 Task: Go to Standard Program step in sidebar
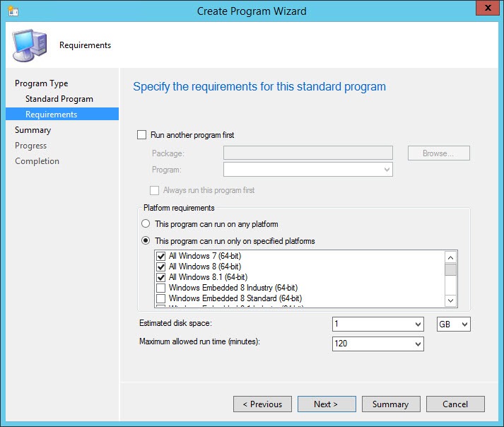tap(59, 99)
